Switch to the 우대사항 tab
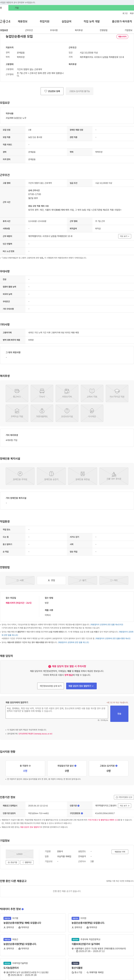 [x=54, y=30]
